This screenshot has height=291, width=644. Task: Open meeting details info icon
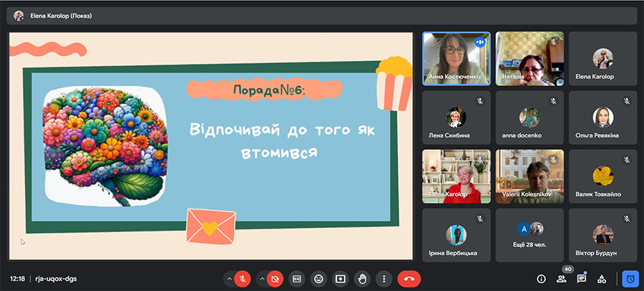[x=541, y=278]
